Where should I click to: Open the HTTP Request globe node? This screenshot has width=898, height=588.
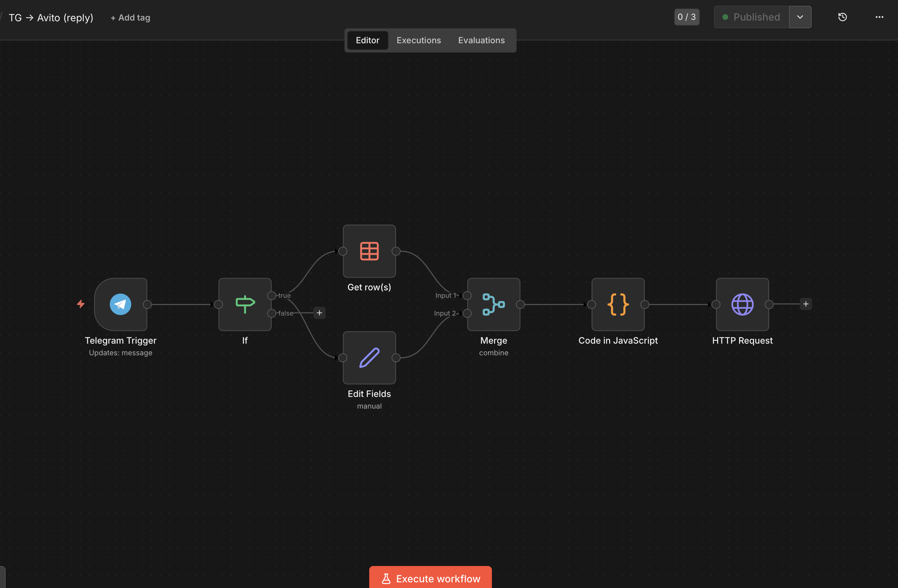[742, 304]
